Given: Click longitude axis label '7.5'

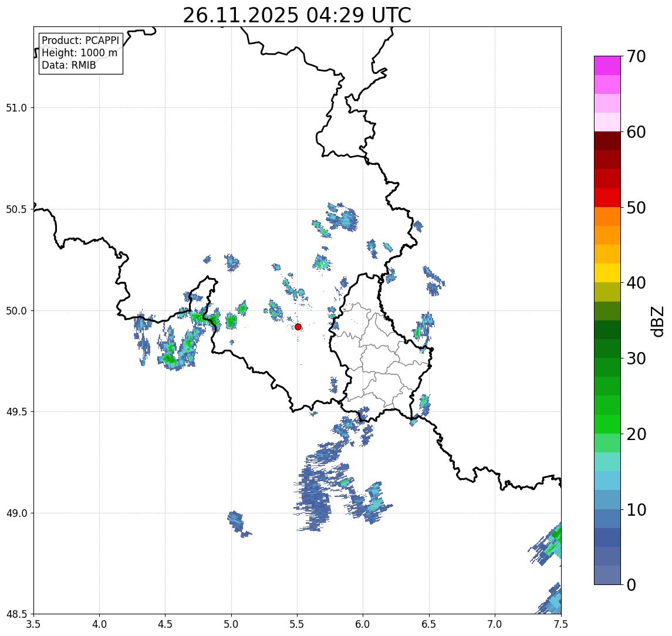Looking at the screenshot, I should click(561, 624).
